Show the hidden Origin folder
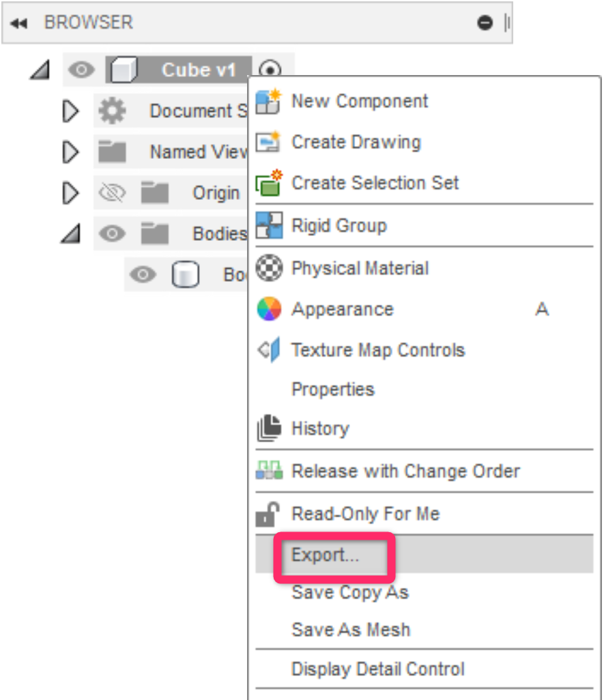 tap(112, 194)
